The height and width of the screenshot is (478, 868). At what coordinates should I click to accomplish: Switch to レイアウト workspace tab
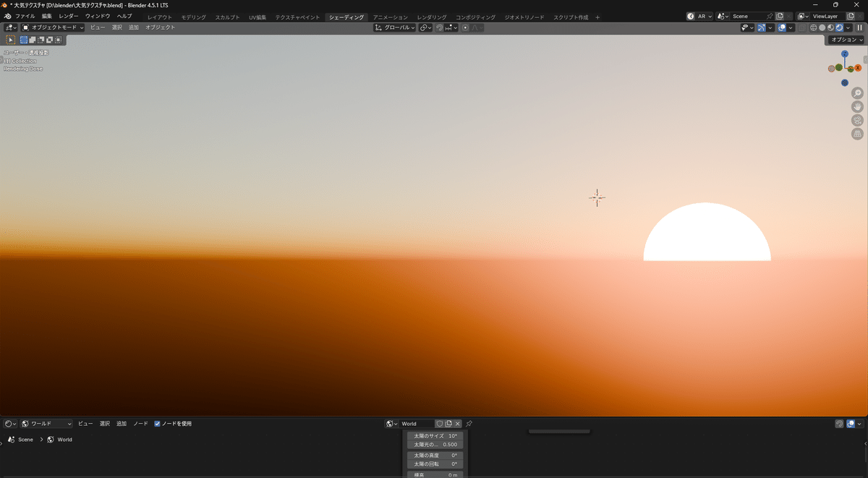[x=160, y=17]
